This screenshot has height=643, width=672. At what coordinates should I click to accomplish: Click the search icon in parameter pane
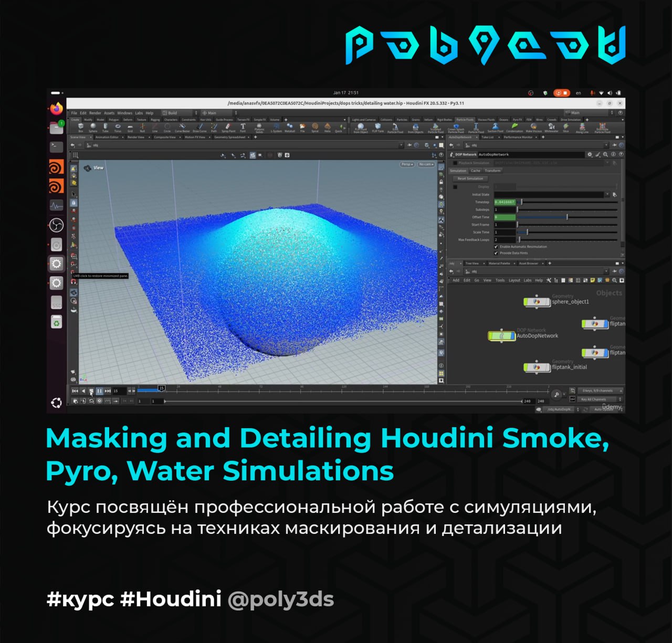tap(605, 154)
